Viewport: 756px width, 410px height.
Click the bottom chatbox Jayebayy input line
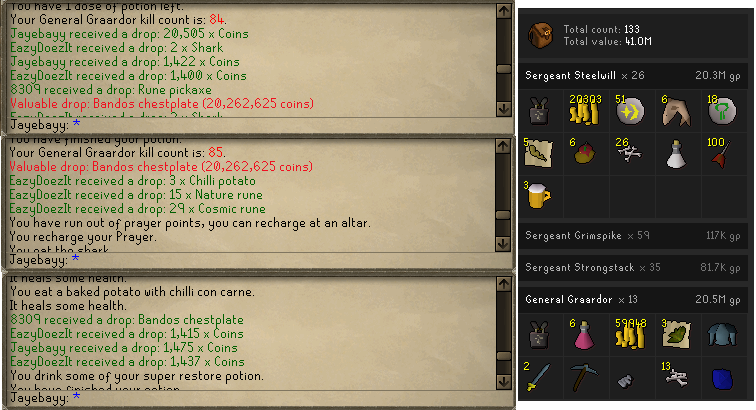[253, 398]
